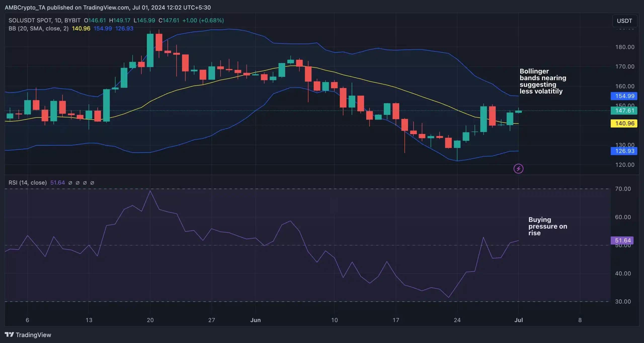
Task: Click the 70.00 RSI scale label
Action: [623, 189]
